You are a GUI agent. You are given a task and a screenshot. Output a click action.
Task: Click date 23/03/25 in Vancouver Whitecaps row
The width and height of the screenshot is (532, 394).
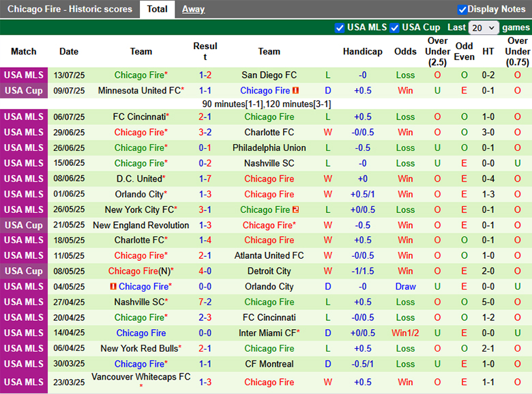(x=69, y=382)
